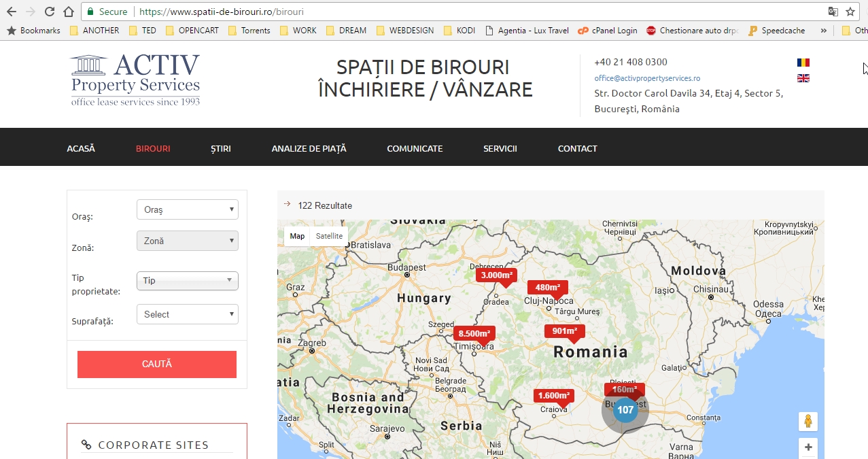Open the cPanel Login bookmark

click(x=608, y=31)
